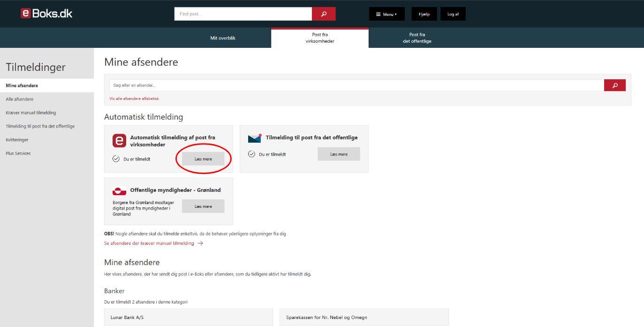Open Post fra det offentlige tab

pos(417,38)
